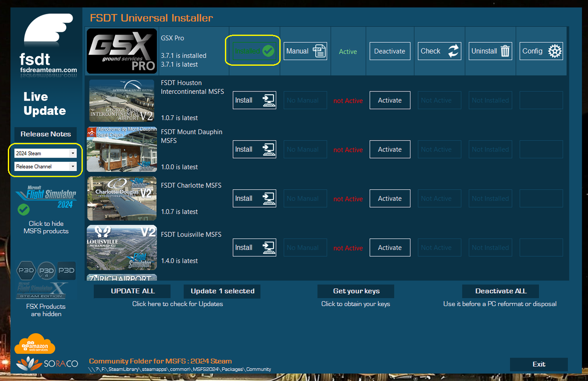Activate FSDT Louisville MSFS
Image resolution: width=588 pixels, height=381 pixels.
tap(390, 248)
